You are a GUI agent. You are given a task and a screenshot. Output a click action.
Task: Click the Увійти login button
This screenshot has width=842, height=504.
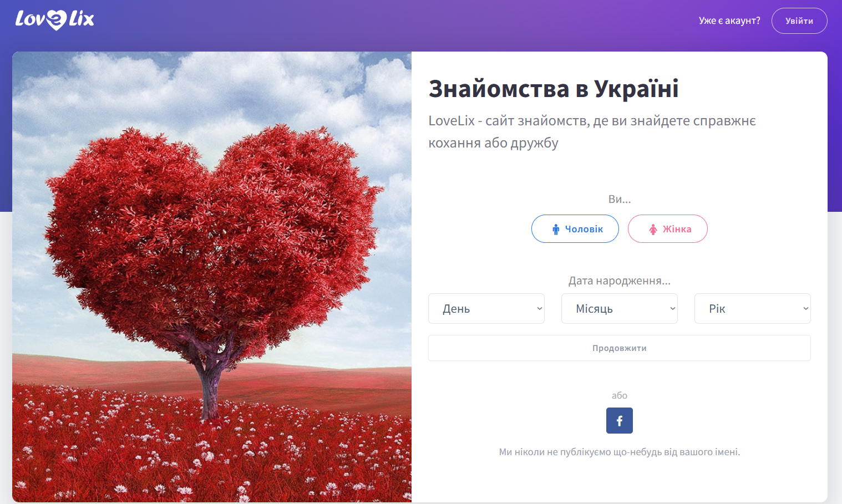tap(799, 21)
